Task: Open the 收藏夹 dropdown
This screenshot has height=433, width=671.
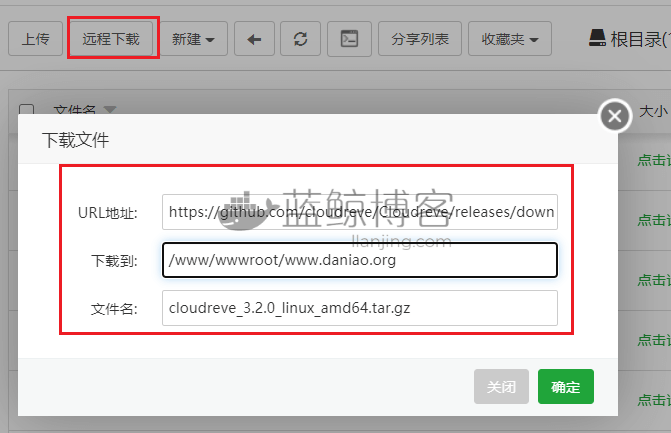Action: (x=509, y=40)
